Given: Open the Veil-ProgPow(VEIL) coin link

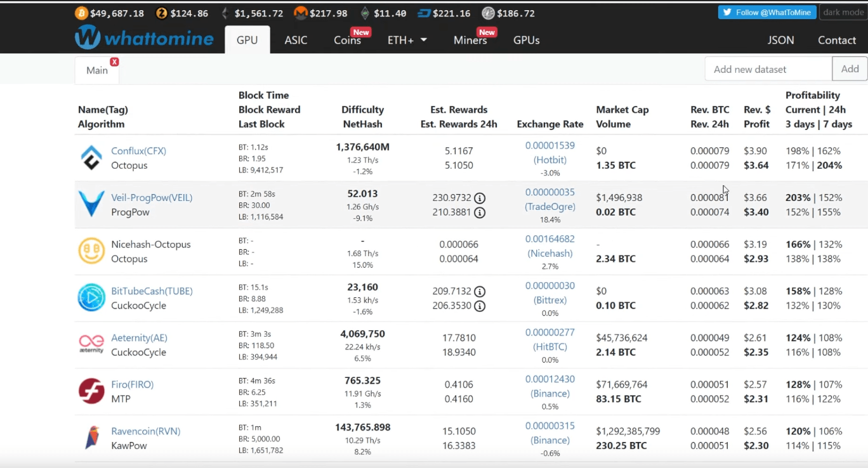Looking at the screenshot, I should click(x=152, y=198).
